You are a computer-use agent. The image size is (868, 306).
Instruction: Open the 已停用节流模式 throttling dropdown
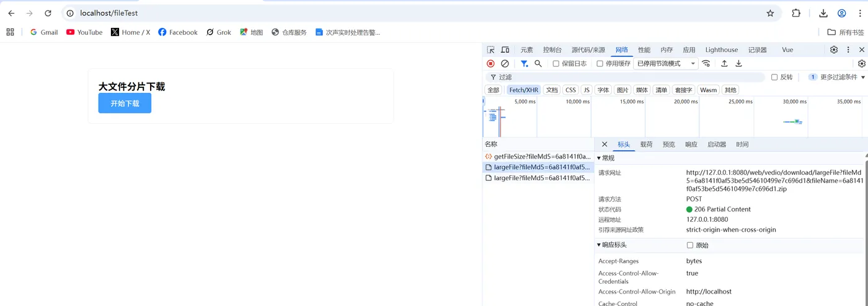point(666,63)
